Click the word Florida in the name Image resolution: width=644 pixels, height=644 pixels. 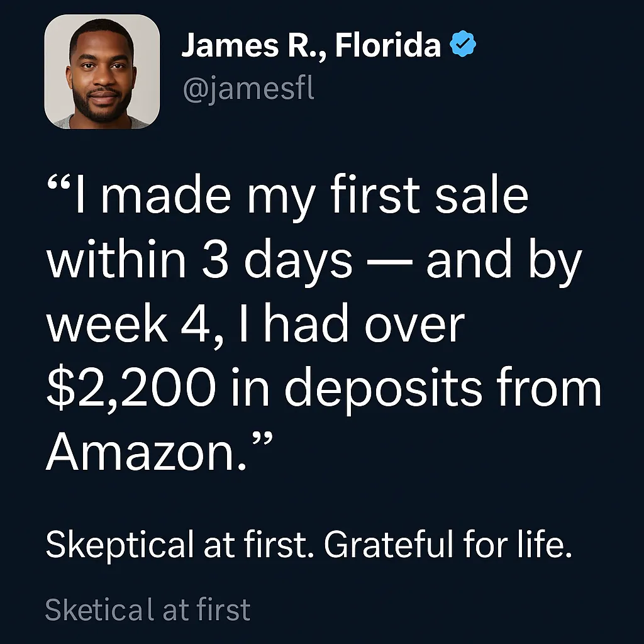pyautogui.click(x=387, y=45)
